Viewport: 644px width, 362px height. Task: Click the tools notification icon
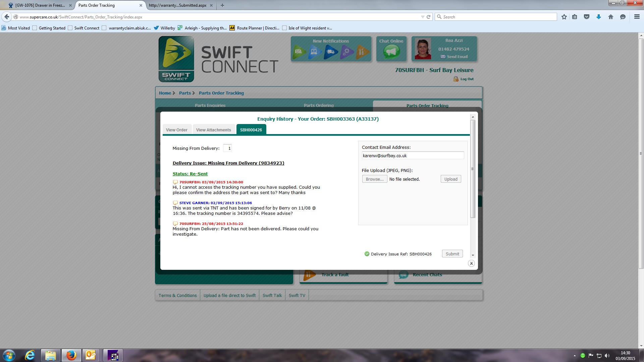coord(362,52)
